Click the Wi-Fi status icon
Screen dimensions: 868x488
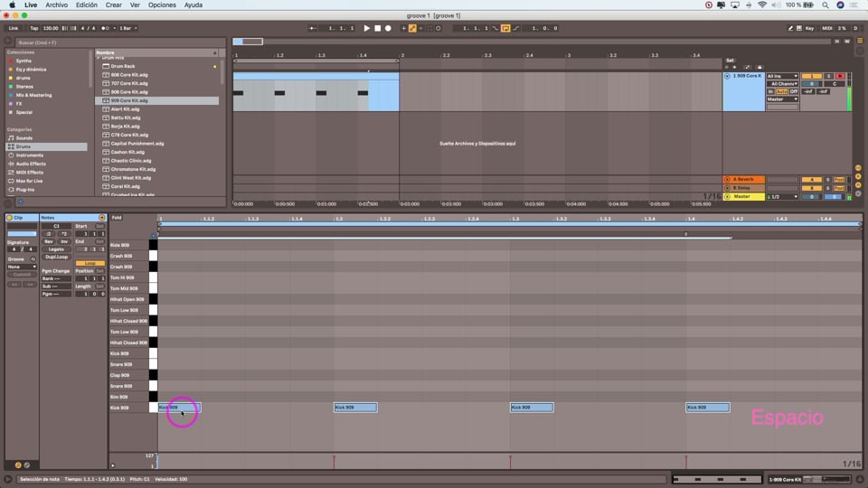[762, 5]
